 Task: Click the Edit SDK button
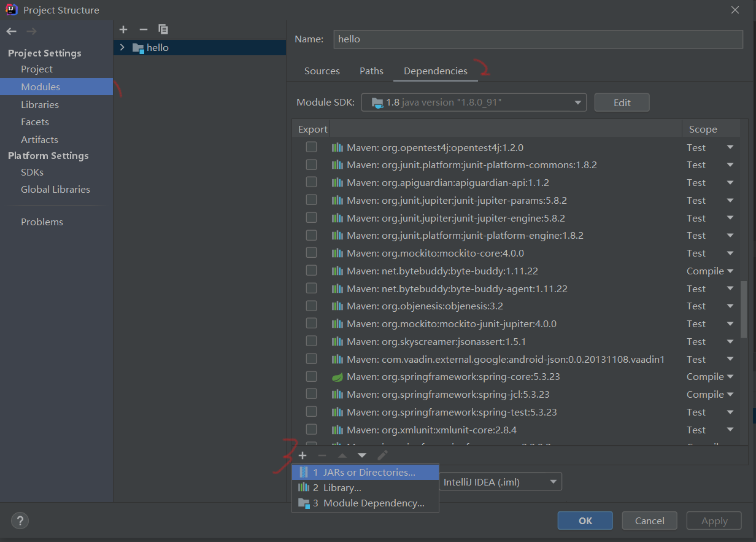pos(622,103)
